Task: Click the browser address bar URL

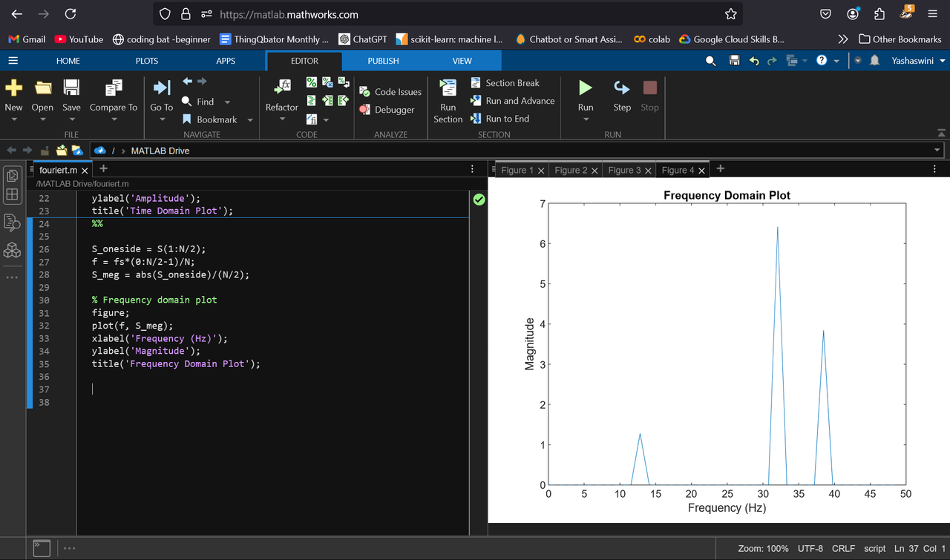Action: pos(289,14)
